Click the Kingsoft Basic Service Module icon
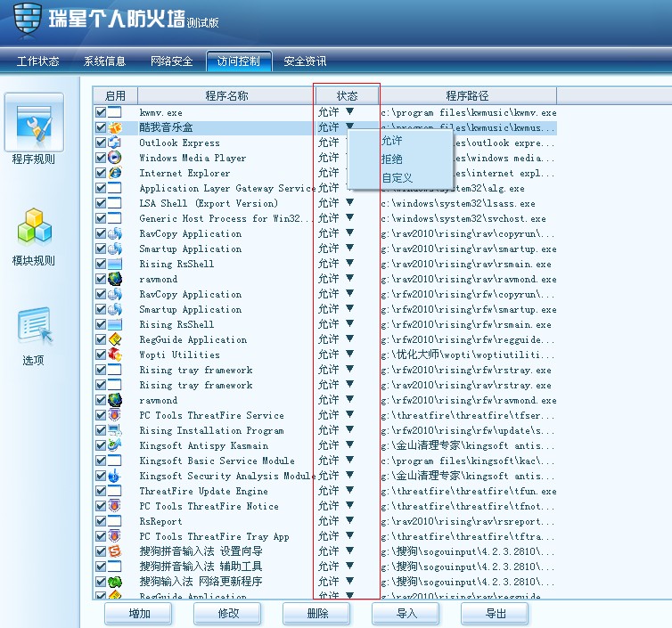Screen dimensions: 672x628 click(114, 461)
